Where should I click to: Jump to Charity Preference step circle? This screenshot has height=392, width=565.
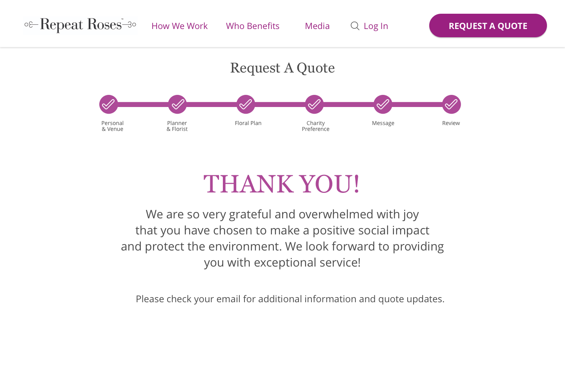(x=314, y=104)
